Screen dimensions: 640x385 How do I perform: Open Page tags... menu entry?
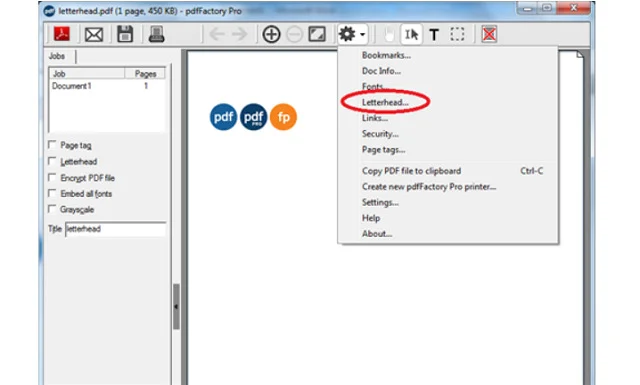pyautogui.click(x=383, y=150)
